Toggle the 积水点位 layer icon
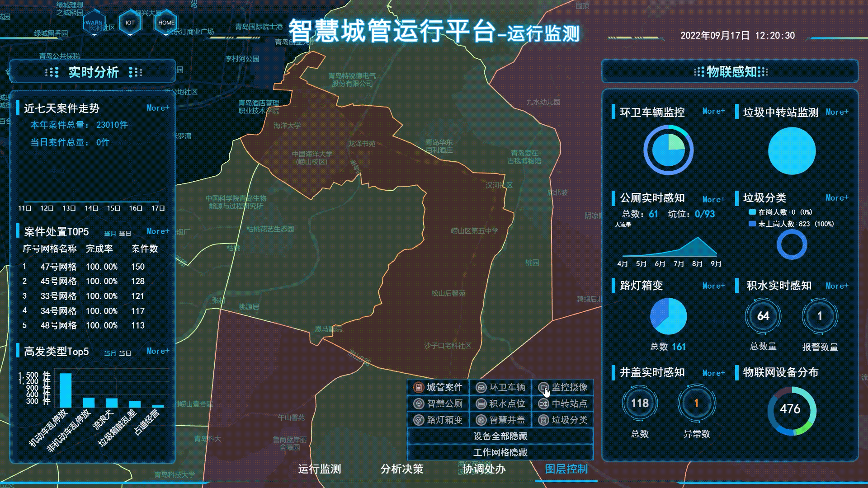Viewport: 868px width, 488px height. [481, 404]
